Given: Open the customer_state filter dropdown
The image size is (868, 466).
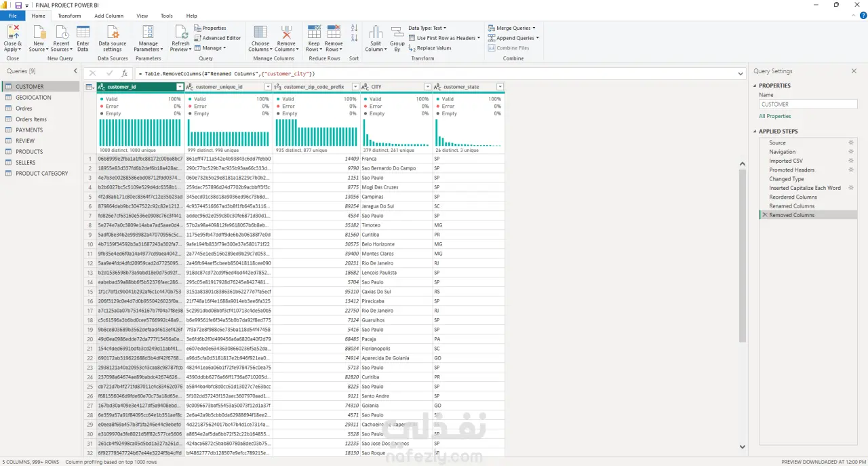Looking at the screenshot, I should pyautogui.click(x=500, y=87).
